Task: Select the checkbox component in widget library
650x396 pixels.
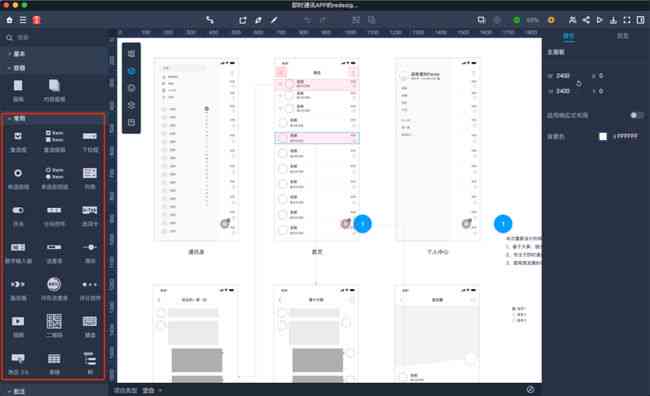Action: click(x=18, y=136)
